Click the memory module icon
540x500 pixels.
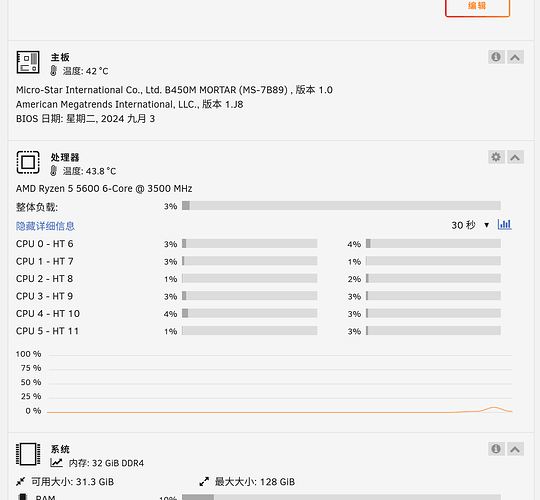[28, 454]
